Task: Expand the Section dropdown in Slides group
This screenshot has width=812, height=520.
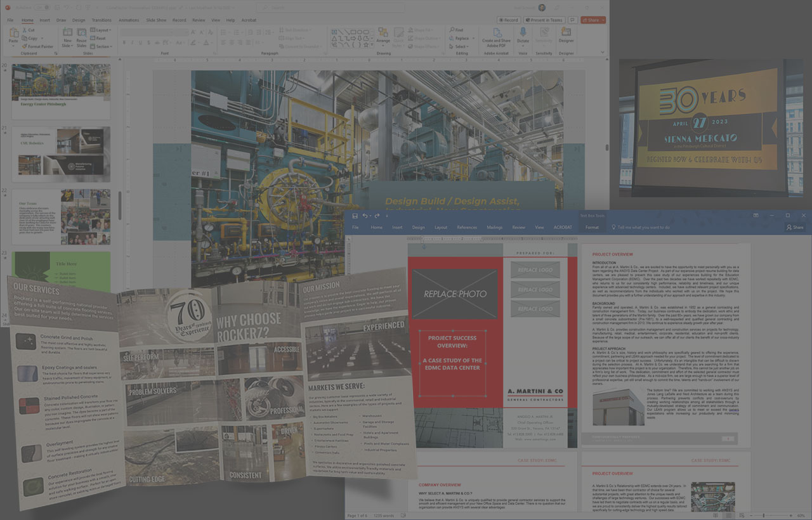Action: click(x=103, y=46)
